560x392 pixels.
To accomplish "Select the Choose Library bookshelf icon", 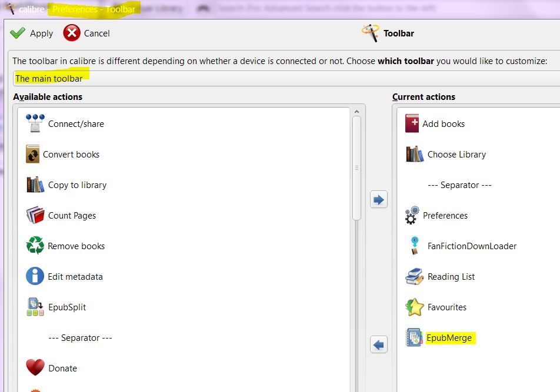I will pyautogui.click(x=415, y=154).
